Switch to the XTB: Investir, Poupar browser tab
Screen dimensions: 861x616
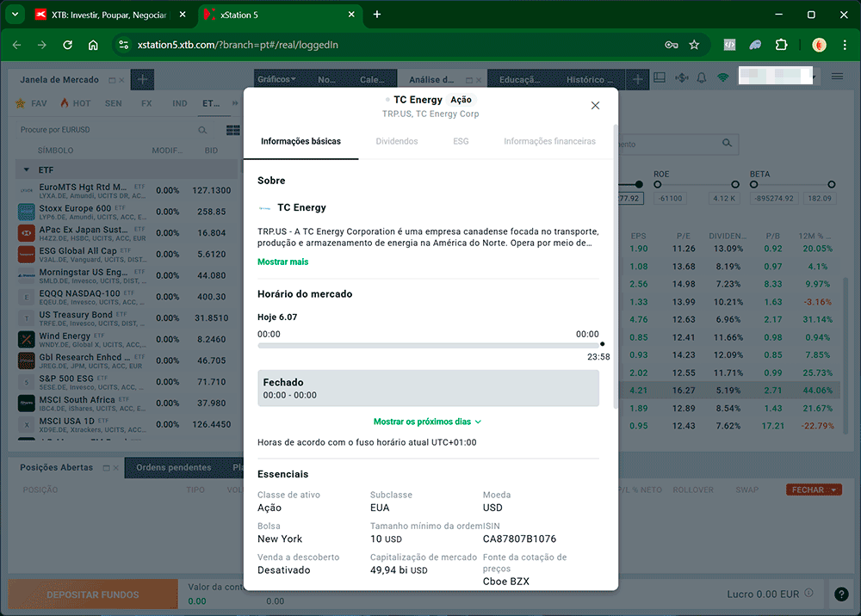(108, 15)
